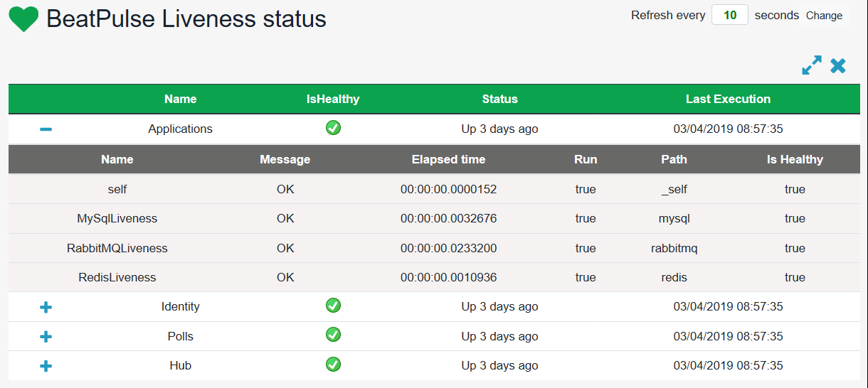Click the blue X collapse icon

click(838, 65)
